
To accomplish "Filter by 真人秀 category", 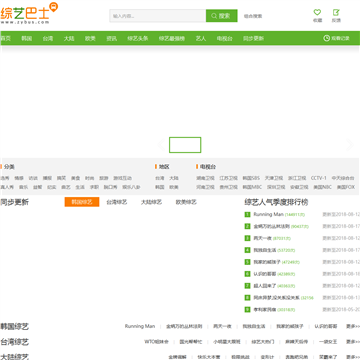I will coord(7,187).
